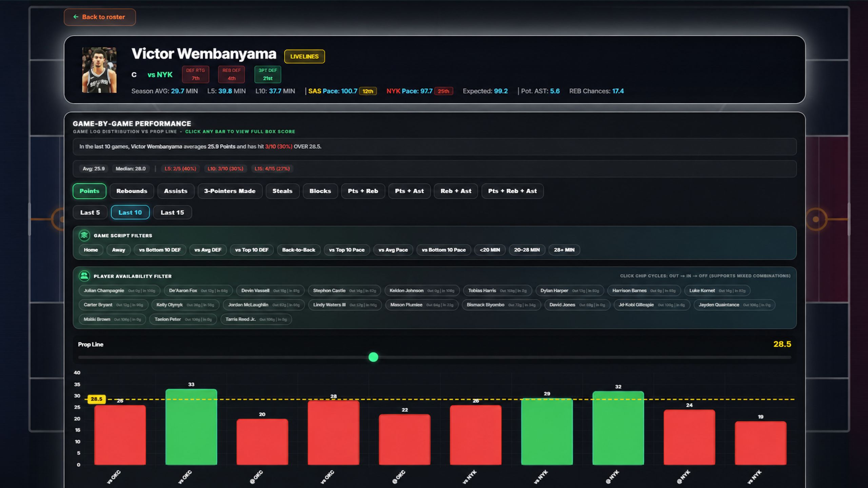This screenshot has width=868, height=488.
Task: Click the L15: 4/15 (27%) stat chip
Action: [272, 168]
